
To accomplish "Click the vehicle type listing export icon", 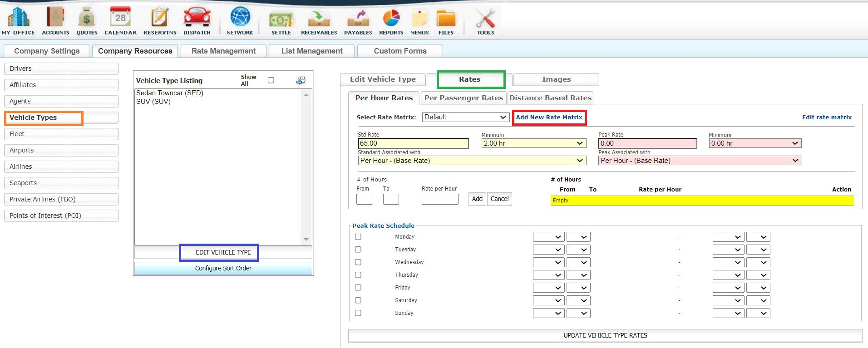I will (x=301, y=80).
